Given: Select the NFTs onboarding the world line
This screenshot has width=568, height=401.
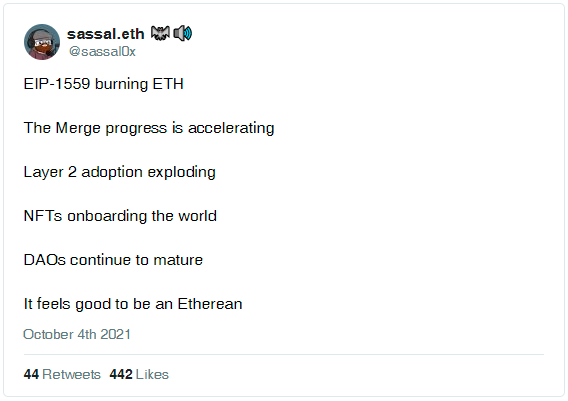Looking at the screenshot, I should [120, 216].
